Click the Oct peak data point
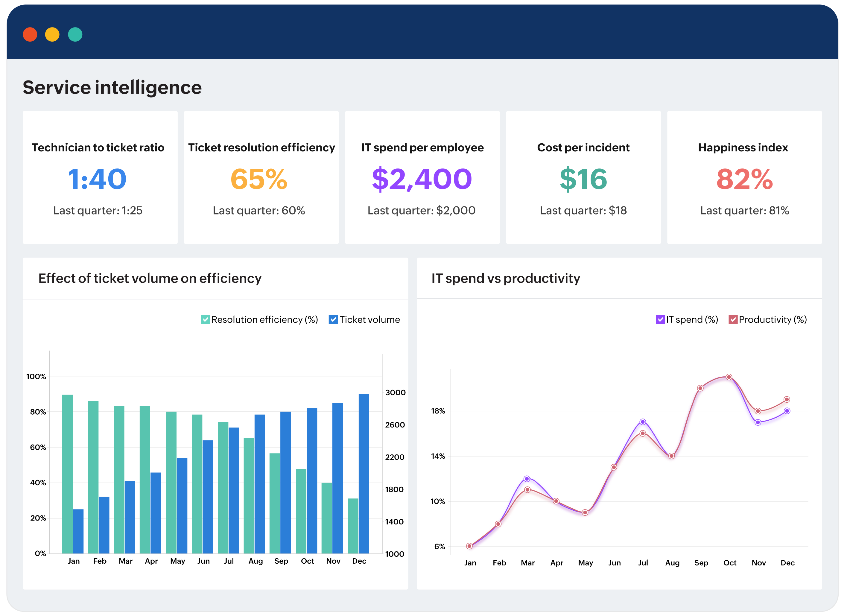 click(729, 377)
